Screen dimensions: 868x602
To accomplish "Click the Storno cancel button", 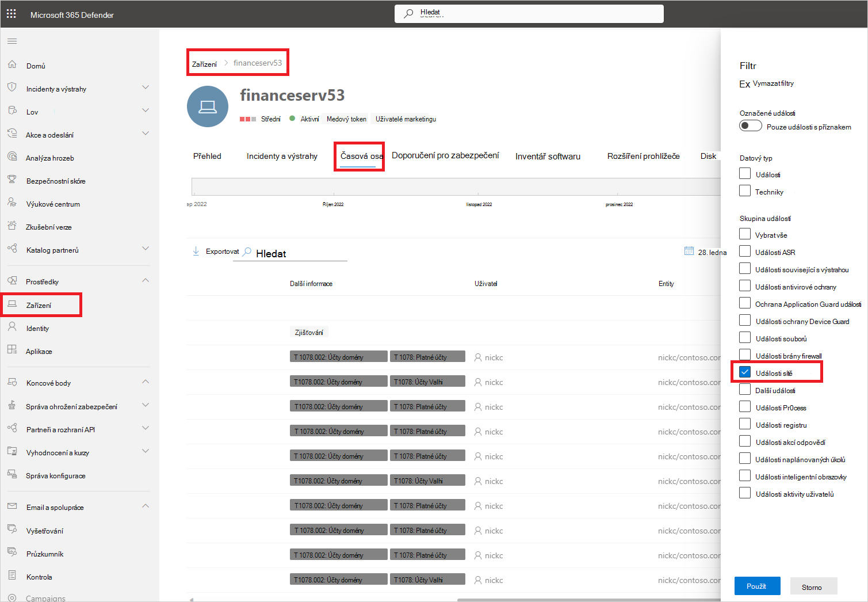I will click(813, 586).
